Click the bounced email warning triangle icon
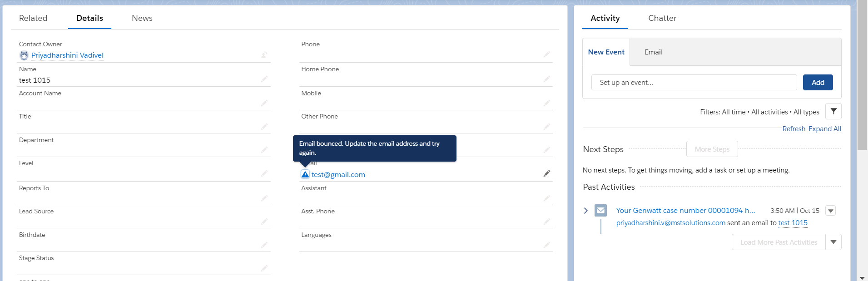 (305, 174)
